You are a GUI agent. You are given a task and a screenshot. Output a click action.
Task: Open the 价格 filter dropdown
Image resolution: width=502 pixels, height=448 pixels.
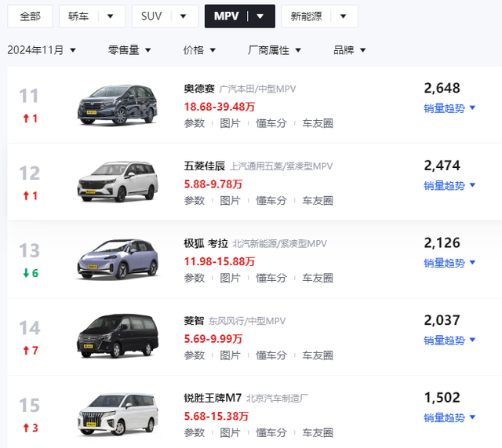pos(199,50)
